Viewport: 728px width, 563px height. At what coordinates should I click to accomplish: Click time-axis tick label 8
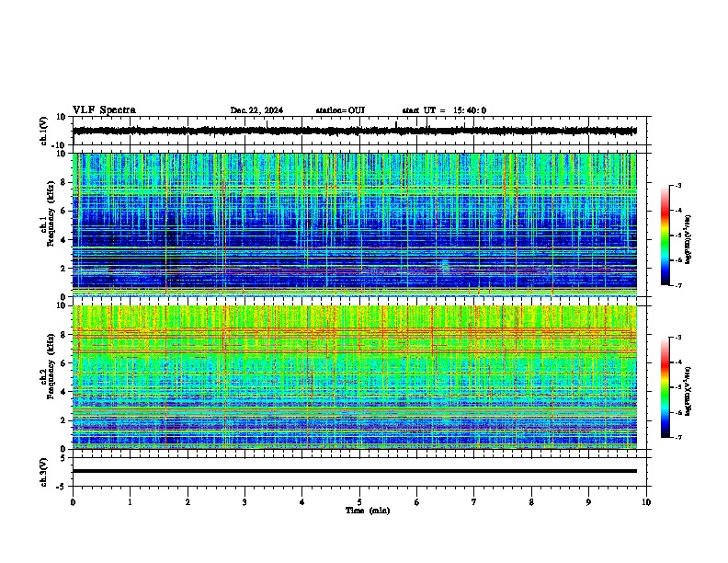point(531,502)
